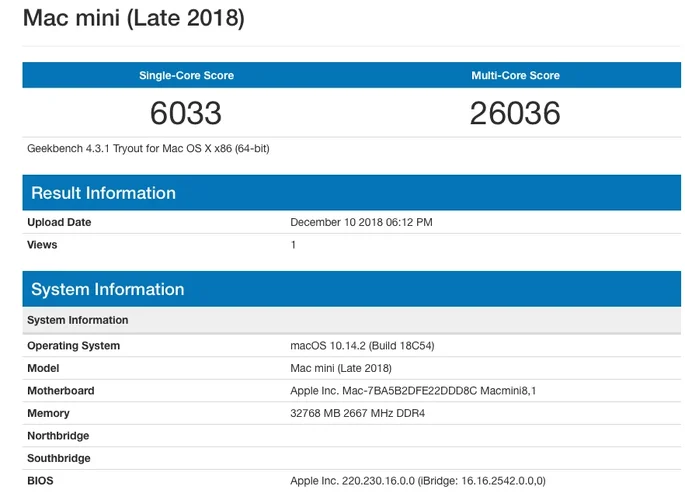
Task: Select the Northbridge label
Action: [x=58, y=436]
